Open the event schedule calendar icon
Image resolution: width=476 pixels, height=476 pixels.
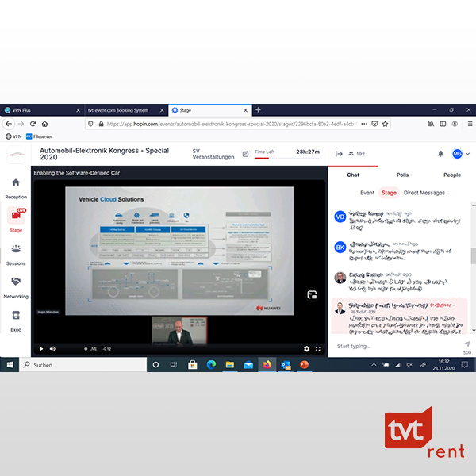245,154
